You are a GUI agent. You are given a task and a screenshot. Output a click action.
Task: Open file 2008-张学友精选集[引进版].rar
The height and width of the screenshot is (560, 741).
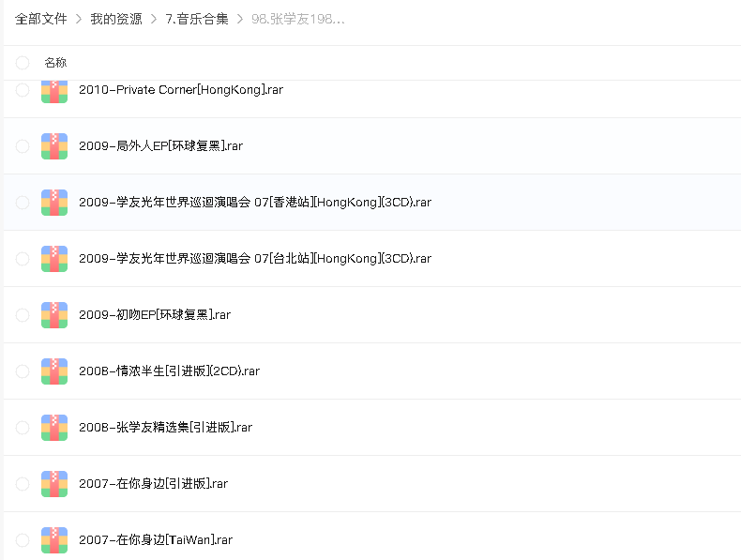coord(165,427)
